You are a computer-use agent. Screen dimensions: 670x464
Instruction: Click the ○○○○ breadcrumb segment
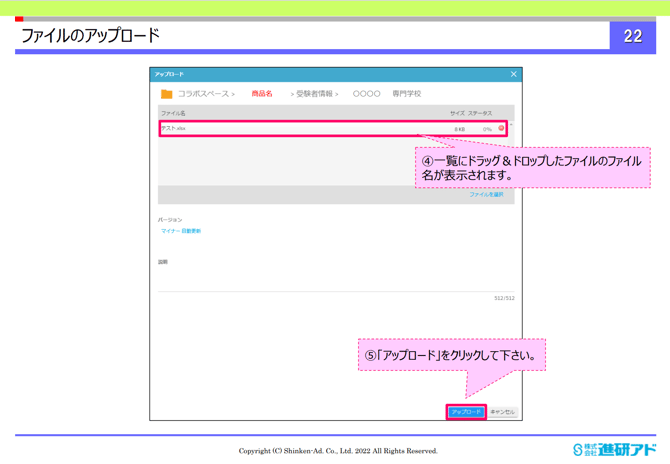point(367,94)
